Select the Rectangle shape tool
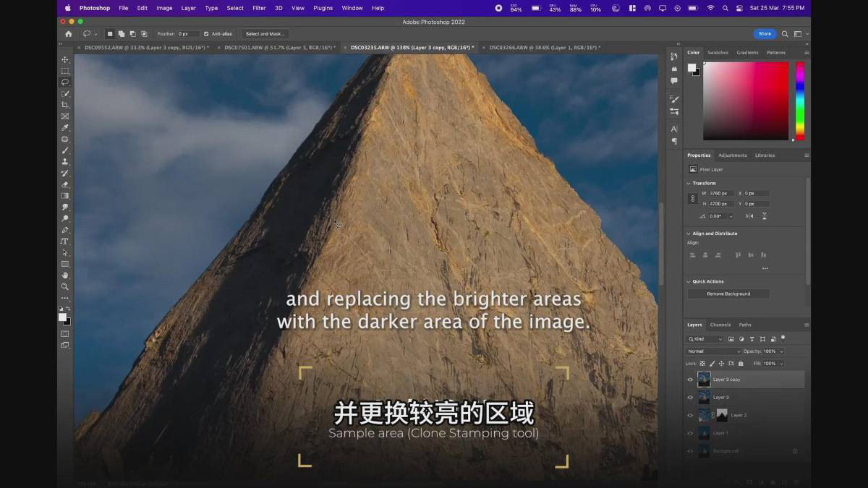The width and height of the screenshot is (868, 488). [x=65, y=264]
